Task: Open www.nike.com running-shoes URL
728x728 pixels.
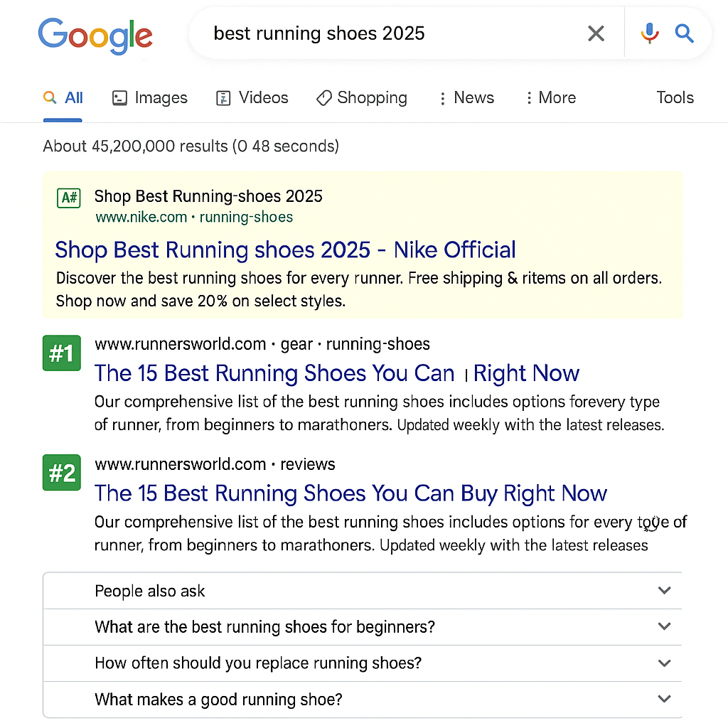Action: tap(194, 217)
